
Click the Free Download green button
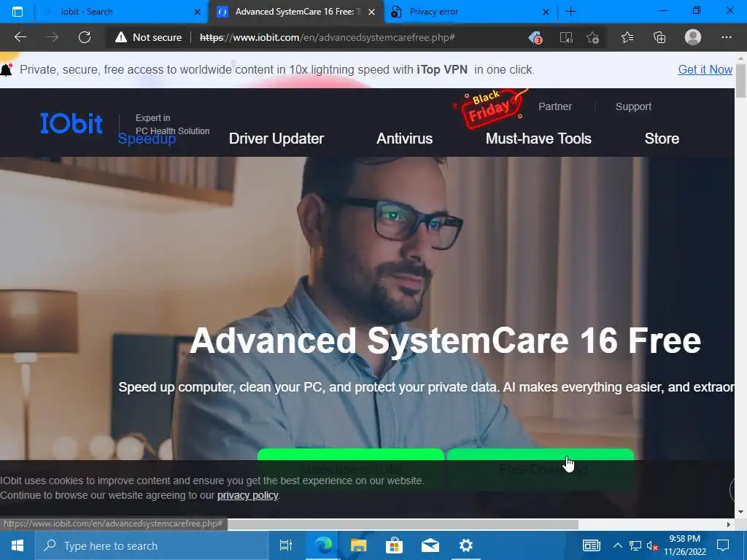[x=541, y=469]
